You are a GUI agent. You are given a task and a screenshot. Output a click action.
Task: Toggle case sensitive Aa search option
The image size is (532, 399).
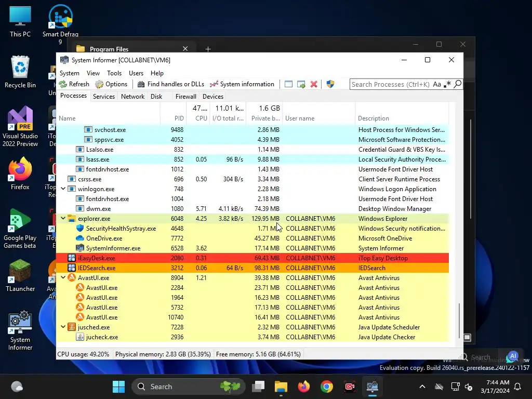436,84
